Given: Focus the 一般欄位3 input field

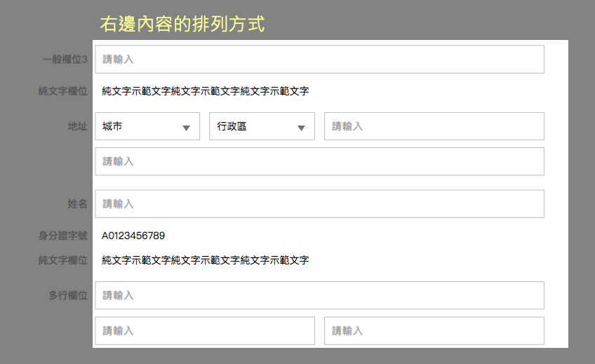Looking at the screenshot, I should tap(319, 59).
